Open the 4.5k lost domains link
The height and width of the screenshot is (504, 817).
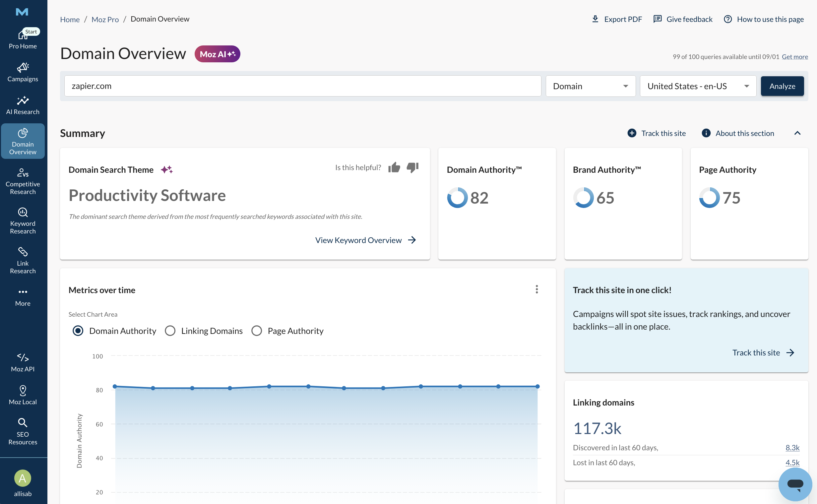tap(792, 463)
